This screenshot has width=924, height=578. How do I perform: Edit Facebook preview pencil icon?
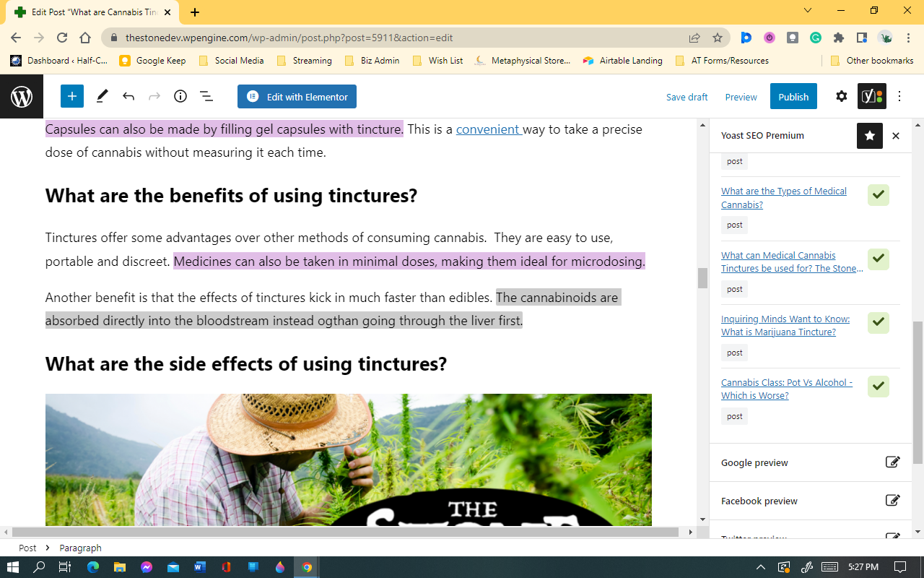coord(893,501)
